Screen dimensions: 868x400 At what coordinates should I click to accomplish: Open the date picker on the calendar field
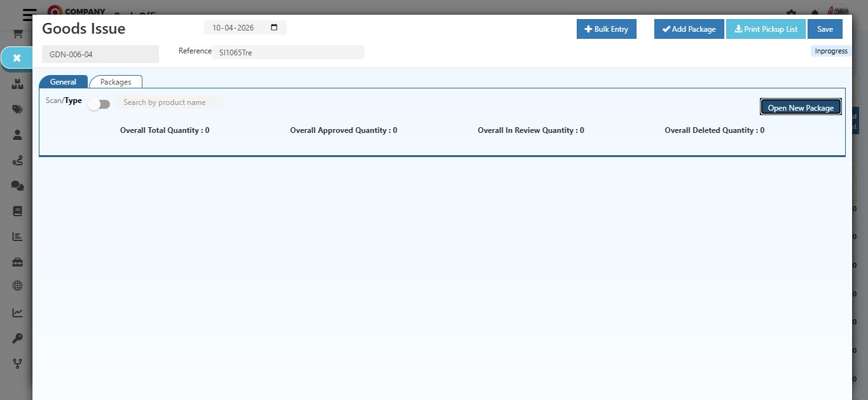click(273, 27)
